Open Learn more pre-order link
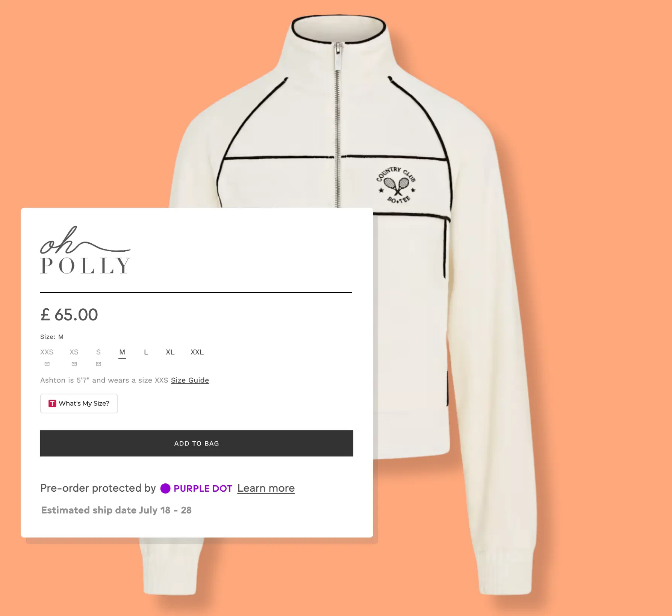Screen dimensions: 672x616 tap(266, 488)
